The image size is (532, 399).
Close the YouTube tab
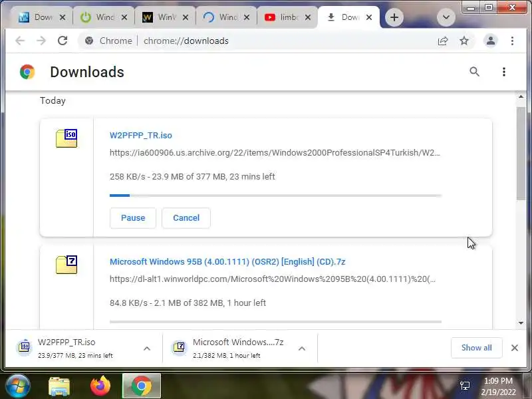click(308, 17)
